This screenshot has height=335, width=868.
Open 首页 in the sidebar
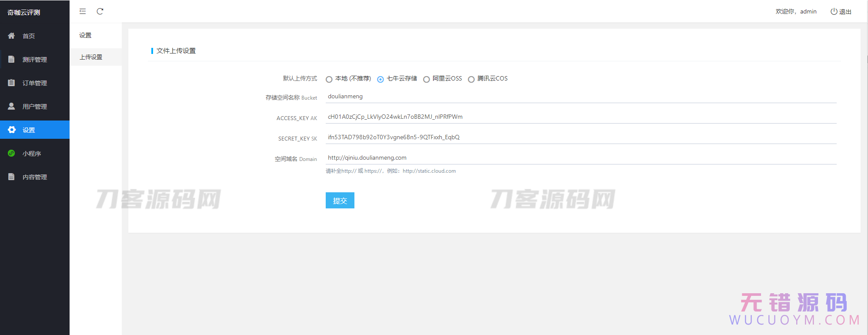coord(35,36)
